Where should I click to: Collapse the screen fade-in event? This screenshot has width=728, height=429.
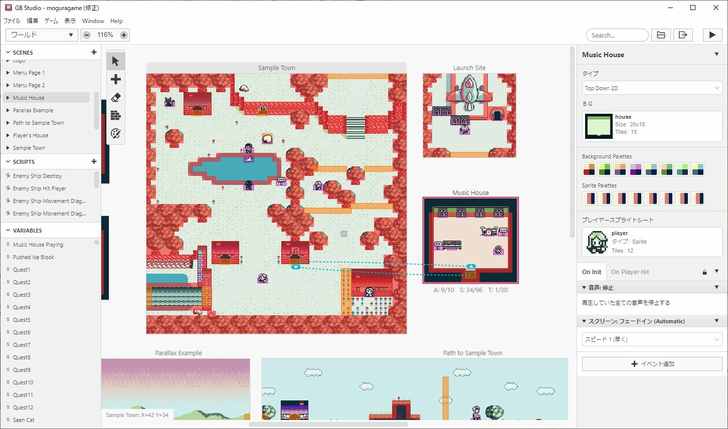point(584,321)
